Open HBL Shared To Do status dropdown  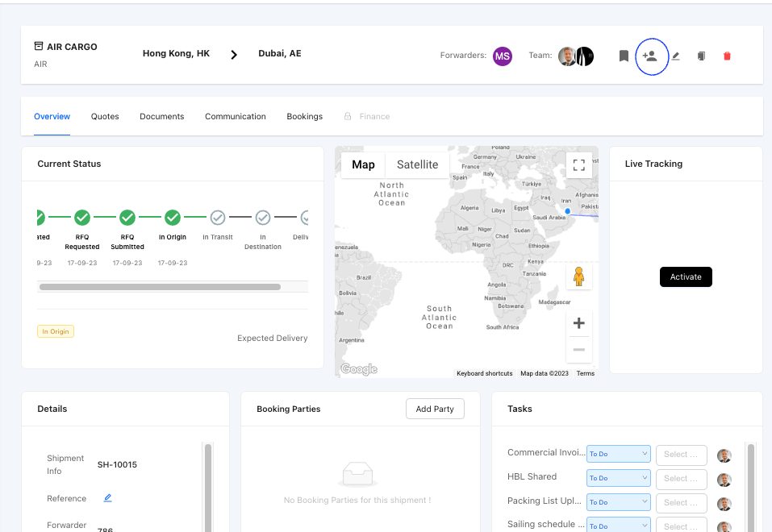point(618,478)
